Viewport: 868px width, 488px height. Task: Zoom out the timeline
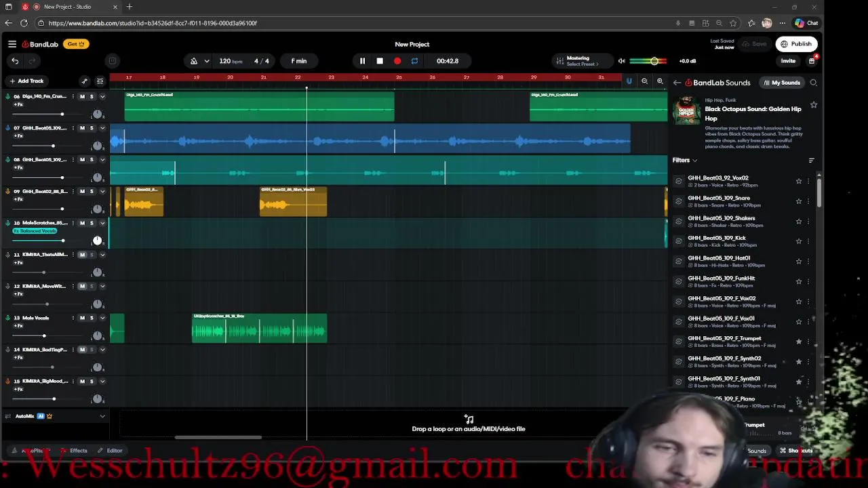(x=645, y=81)
